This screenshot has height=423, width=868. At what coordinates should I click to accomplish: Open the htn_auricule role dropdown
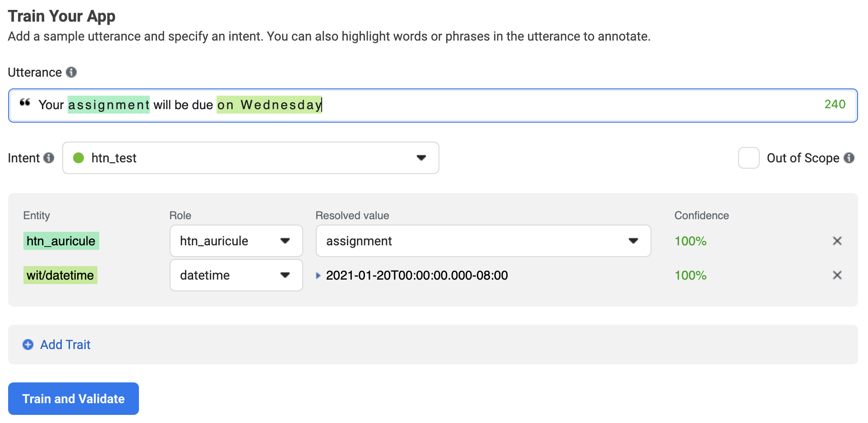coord(285,241)
